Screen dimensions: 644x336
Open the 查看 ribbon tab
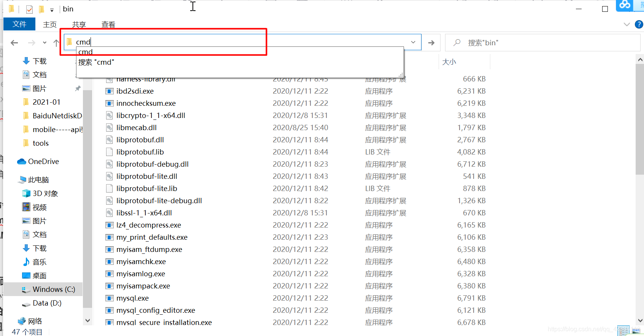pos(108,24)
